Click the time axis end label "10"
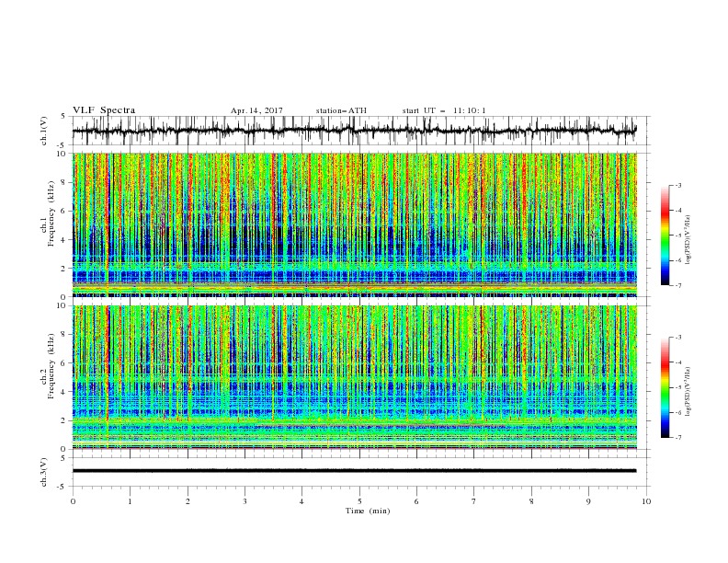The image size is (728, 563). tap(646, 501)
